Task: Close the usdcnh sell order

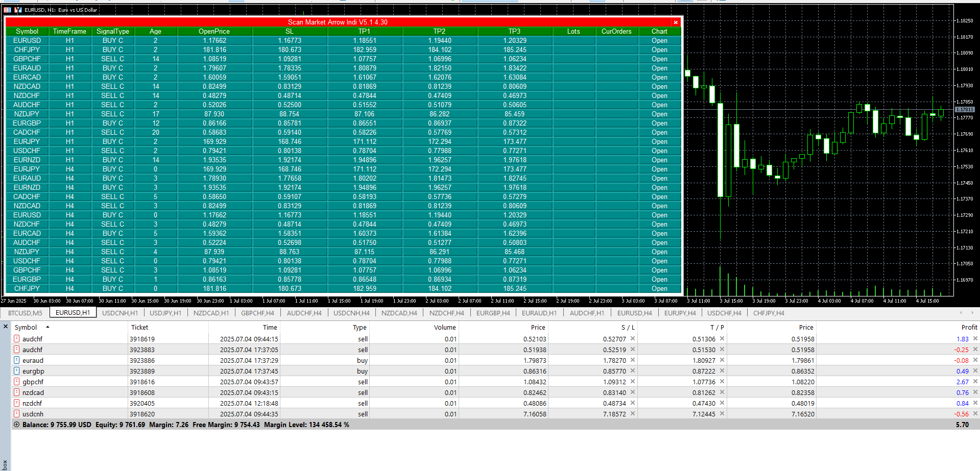Action: (x=975, y=414)
